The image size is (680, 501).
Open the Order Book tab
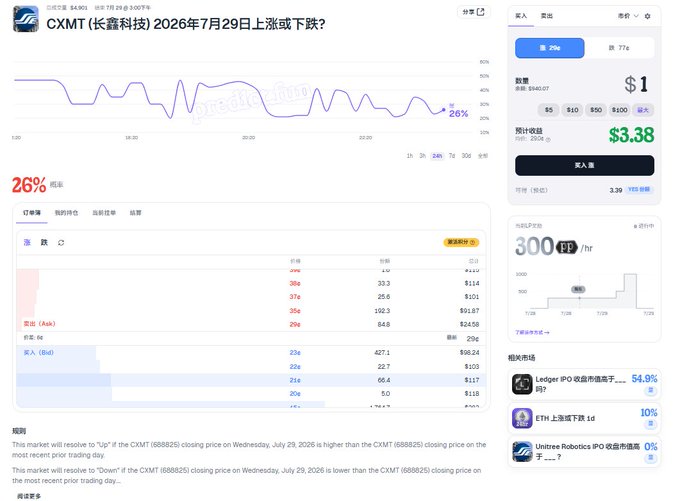[x=32, y=213]
